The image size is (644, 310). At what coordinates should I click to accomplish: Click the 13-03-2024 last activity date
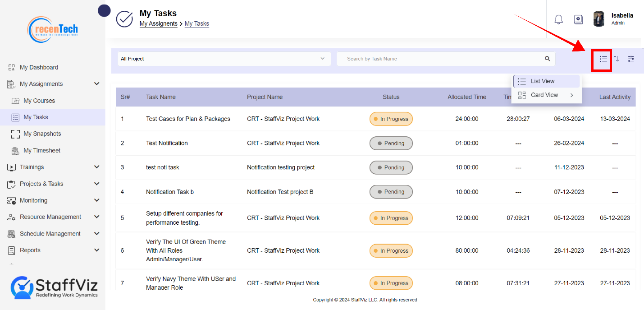(615, 119)
